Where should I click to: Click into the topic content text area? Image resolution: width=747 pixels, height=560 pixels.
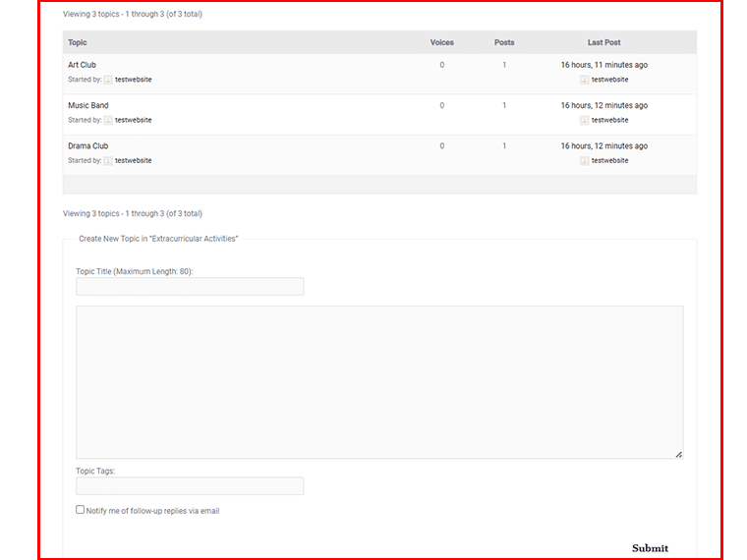point(379,382)
